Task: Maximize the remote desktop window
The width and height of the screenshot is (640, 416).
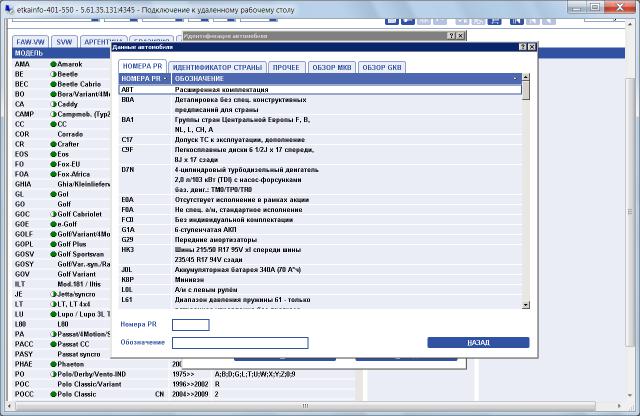Action: click(x=595, y=7)
